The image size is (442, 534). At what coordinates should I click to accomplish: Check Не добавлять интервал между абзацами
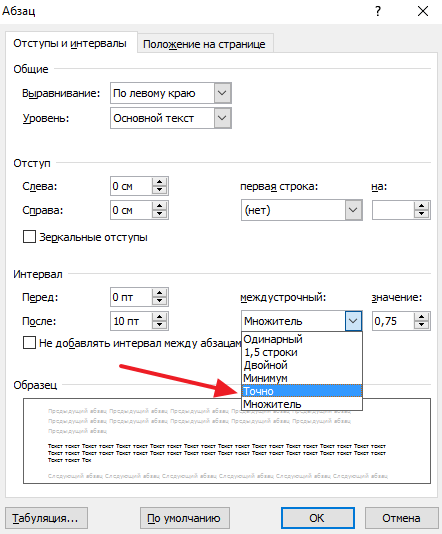29,343
